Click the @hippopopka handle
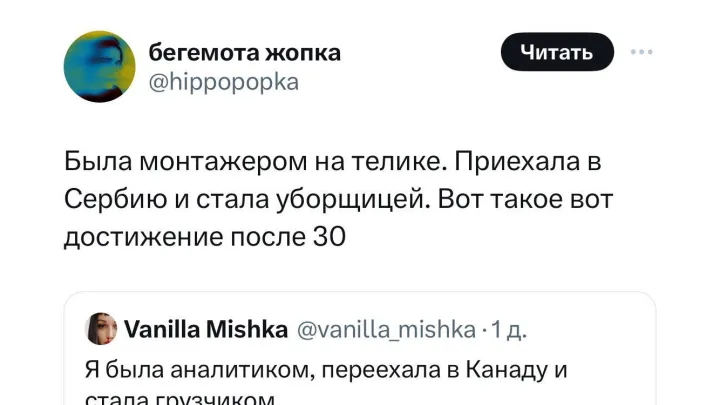Screen dimensions: 720x405 pos(222,82)
